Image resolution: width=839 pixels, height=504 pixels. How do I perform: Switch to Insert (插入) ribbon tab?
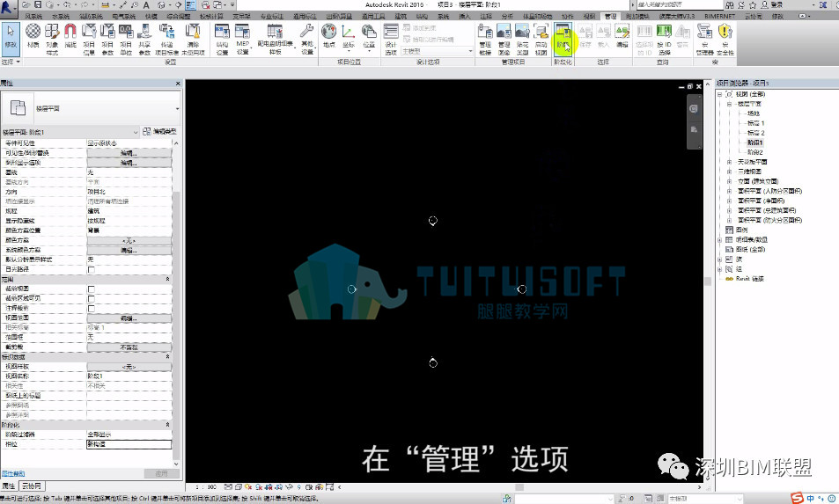tap(465, 17)
